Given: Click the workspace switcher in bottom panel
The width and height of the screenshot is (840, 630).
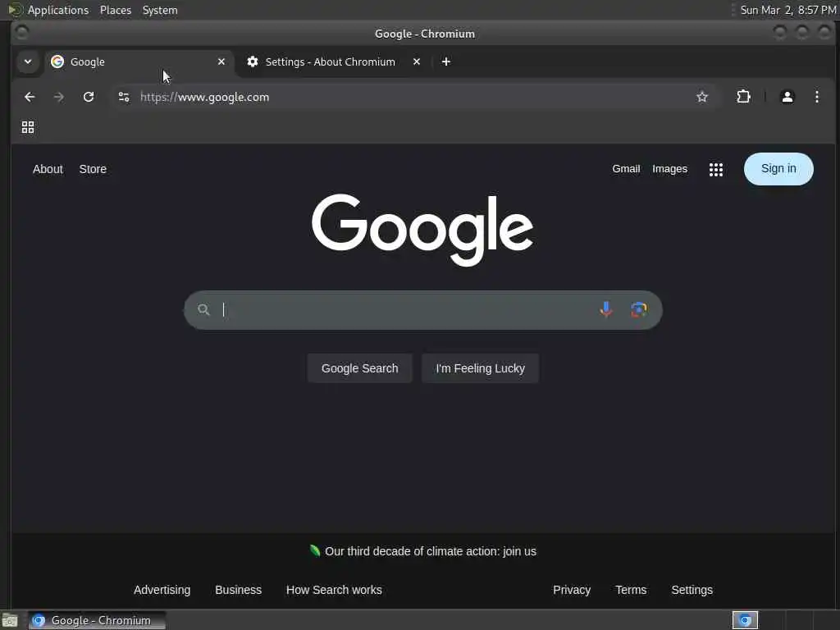Looking at the screenshot, I should 745,620.
